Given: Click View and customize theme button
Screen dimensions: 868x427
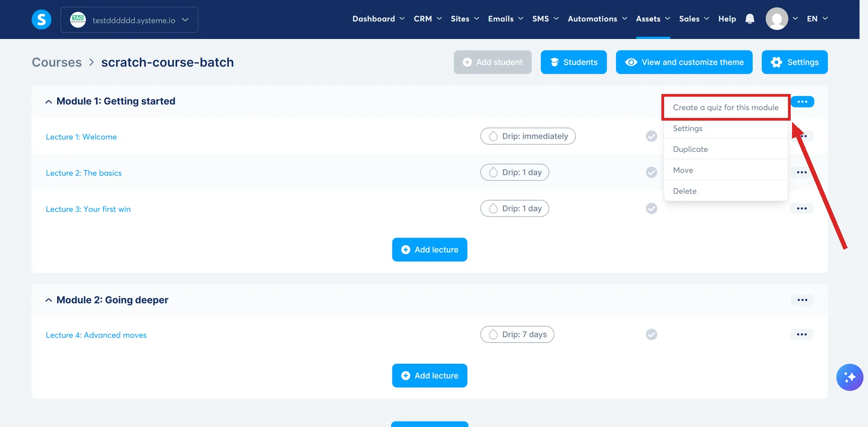Looking at the screenshot, I should tap(684, 62).
